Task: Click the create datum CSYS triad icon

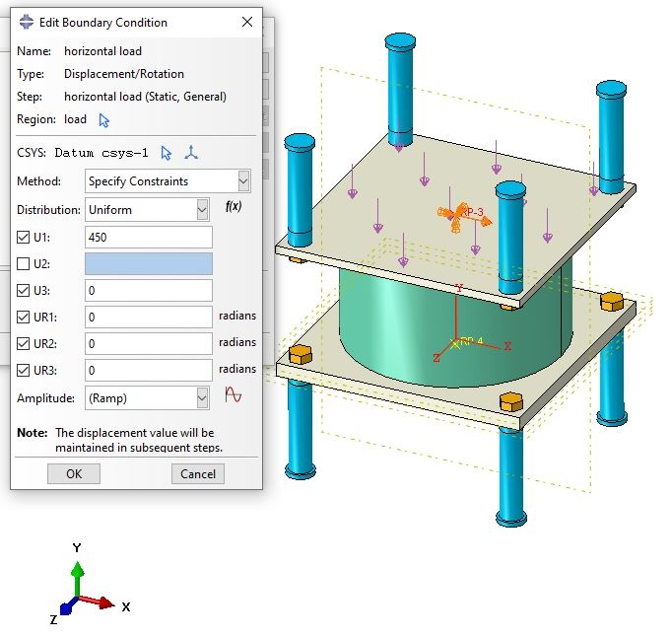Action: click(191, 153)
